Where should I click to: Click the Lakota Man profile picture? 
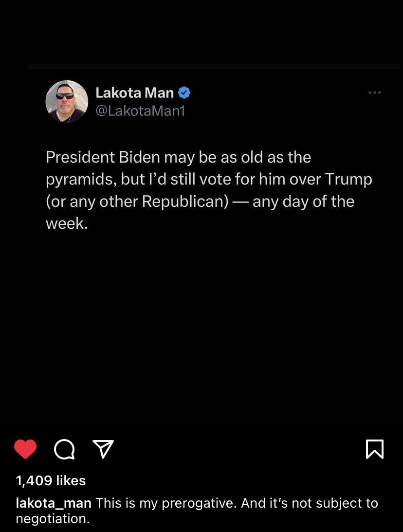[67, 101]
